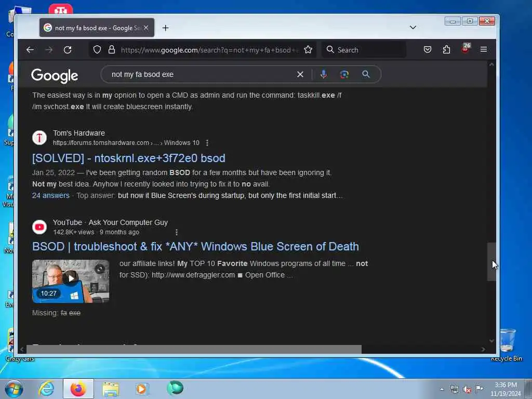The height and width of the screenshot is (399, 532).
Task: Focus the Firefox Search toolbar field
Action: click(365, 50)
